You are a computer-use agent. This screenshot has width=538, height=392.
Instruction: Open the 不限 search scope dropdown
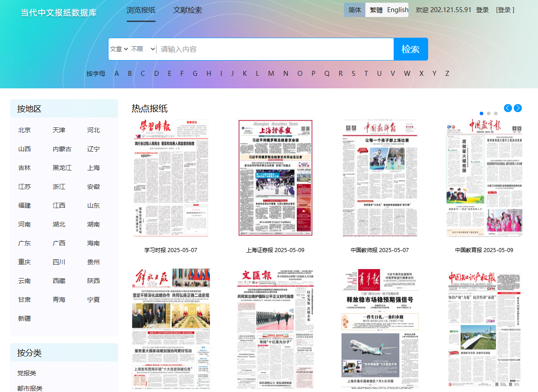tap(143, 49)
